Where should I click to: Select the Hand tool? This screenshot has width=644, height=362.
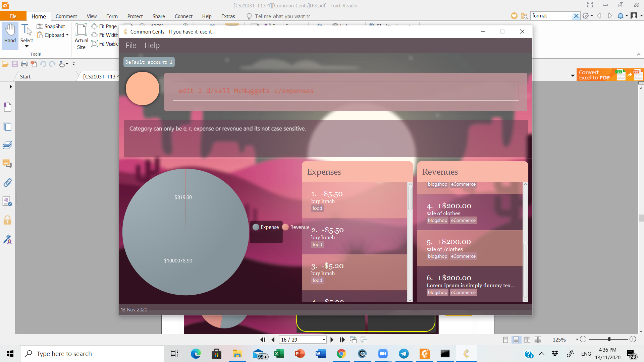click(x=10, y=34)
